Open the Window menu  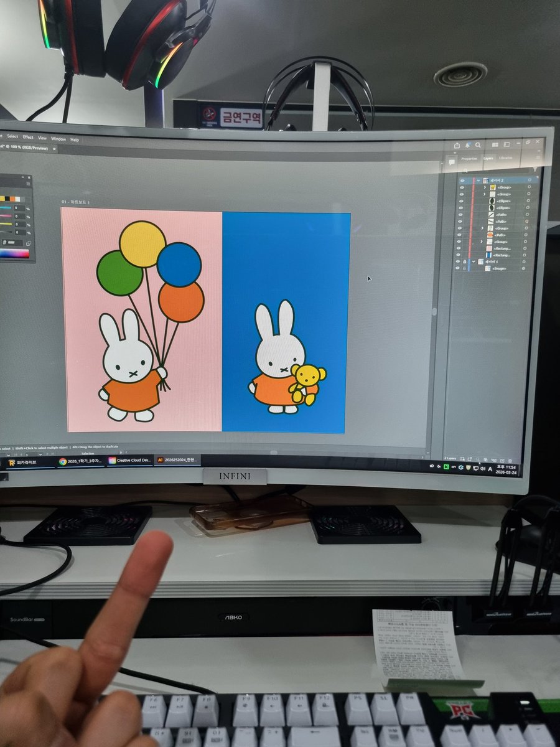(58, 139)
